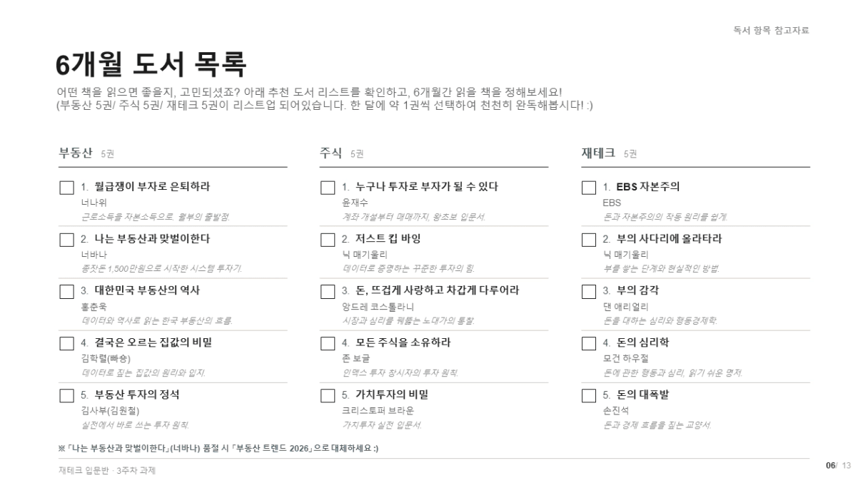Image resolution: width=868 pixels, height=488 pixels.
Task: Check the 대한민국 부동산의 역사 checkbox
Action: point(66,291)
